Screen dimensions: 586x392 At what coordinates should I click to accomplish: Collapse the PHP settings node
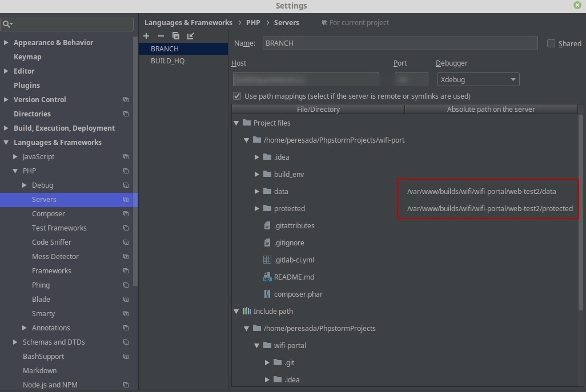click(15, 171)
